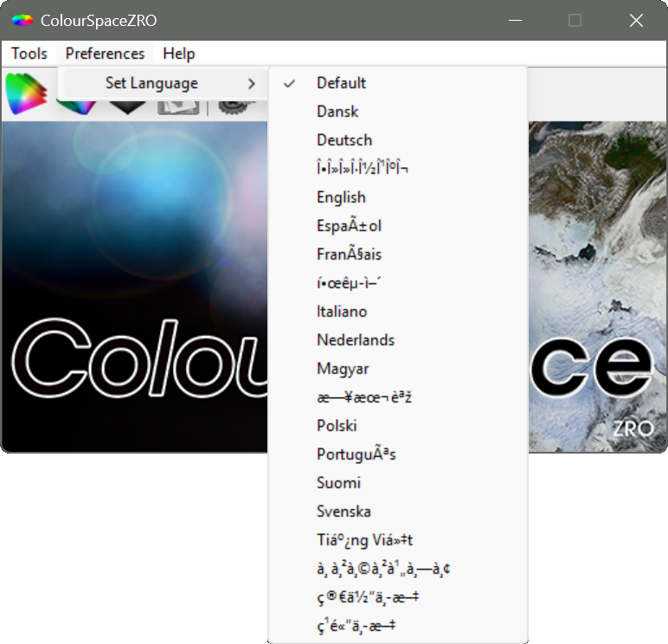Image resolution: width=668 pixels, height=644 pixels.
Task: Select the second-to-last garbled Chinese entry
Action: [x=398, y=597]
